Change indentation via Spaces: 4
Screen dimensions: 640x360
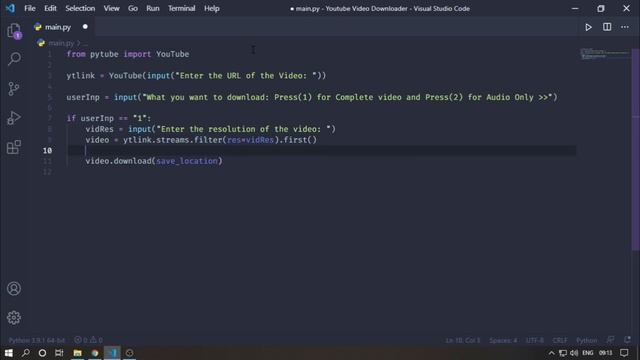503,340
